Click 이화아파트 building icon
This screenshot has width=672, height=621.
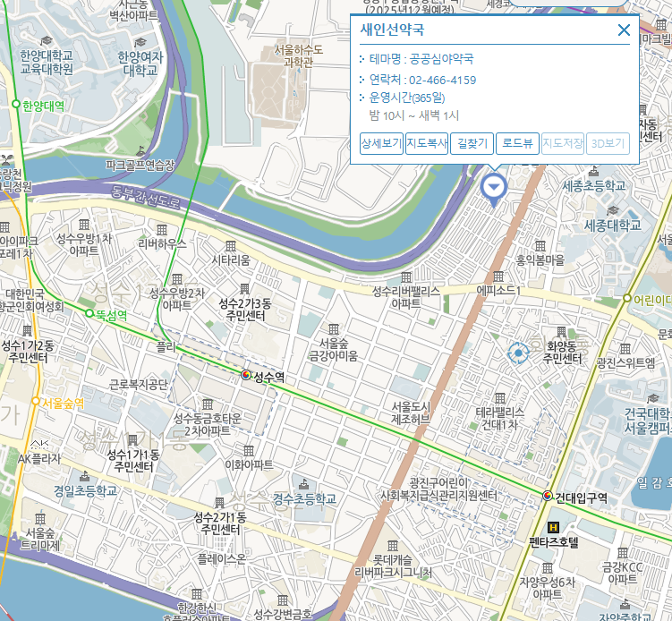point(249,451)
